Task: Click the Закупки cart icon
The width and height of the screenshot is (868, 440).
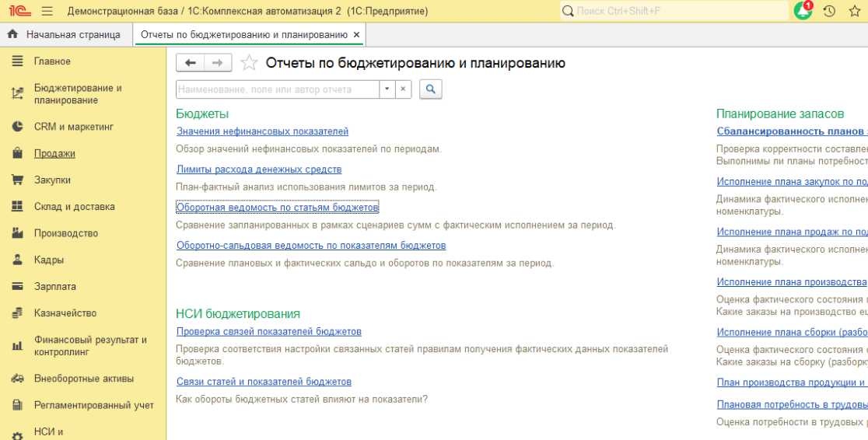Action: click(x=18, y=180)
